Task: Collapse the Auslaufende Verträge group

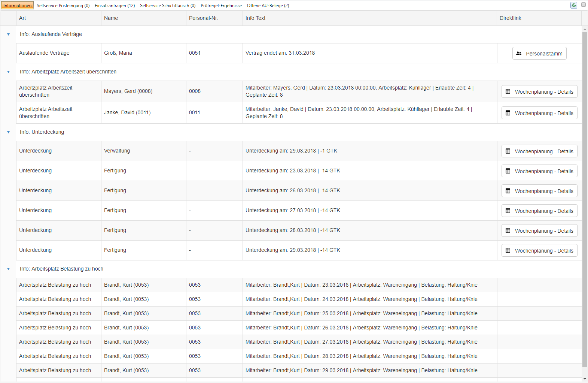Action: pyautogui.click(x=8, y=34)
